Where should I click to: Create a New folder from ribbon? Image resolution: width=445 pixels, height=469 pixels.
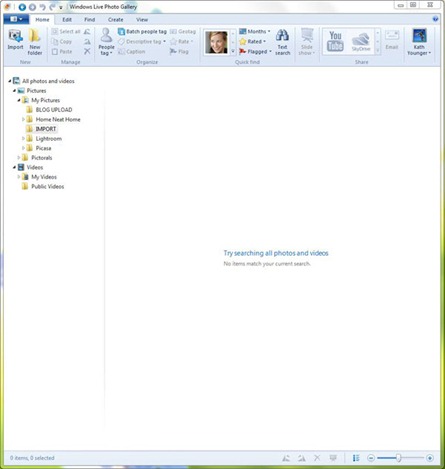point(35,42)
